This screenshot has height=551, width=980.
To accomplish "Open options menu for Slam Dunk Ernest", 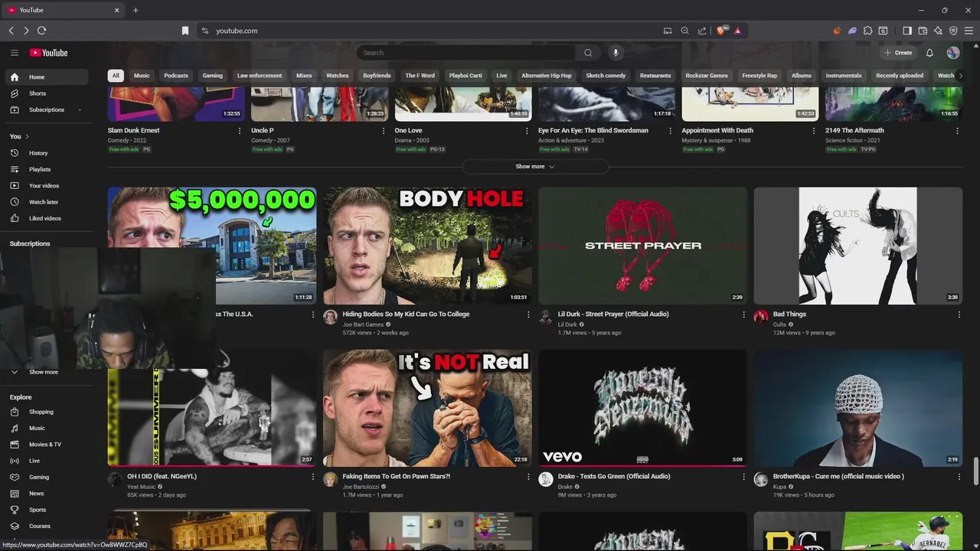I will coord(240,131).
